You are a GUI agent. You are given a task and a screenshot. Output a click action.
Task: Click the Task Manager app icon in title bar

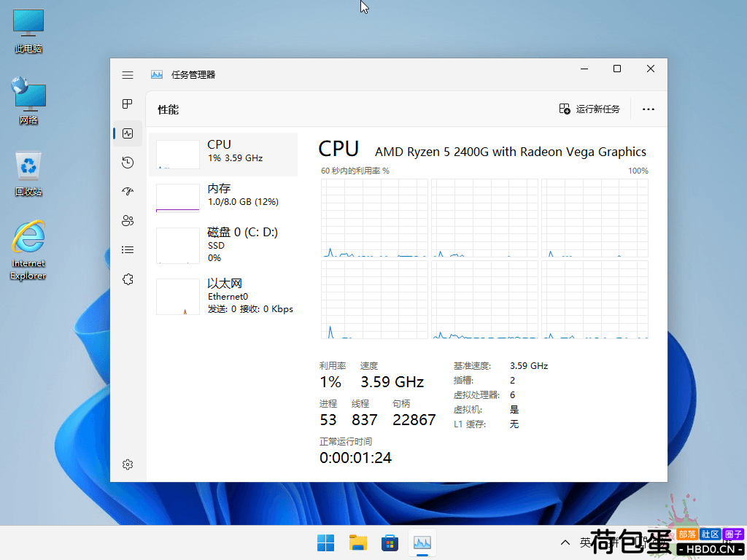pos(157,75)
